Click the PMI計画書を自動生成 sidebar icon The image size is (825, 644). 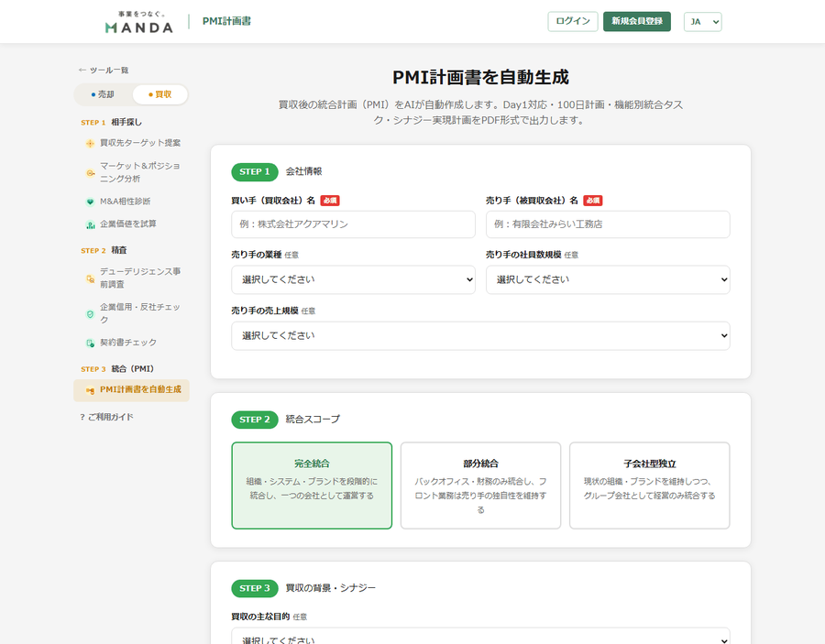pos(90,390)
